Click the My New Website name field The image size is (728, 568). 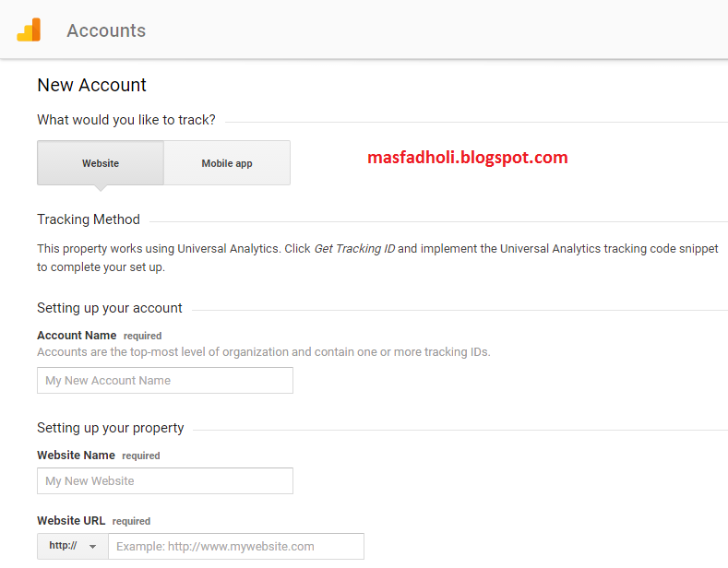[165, 481]
